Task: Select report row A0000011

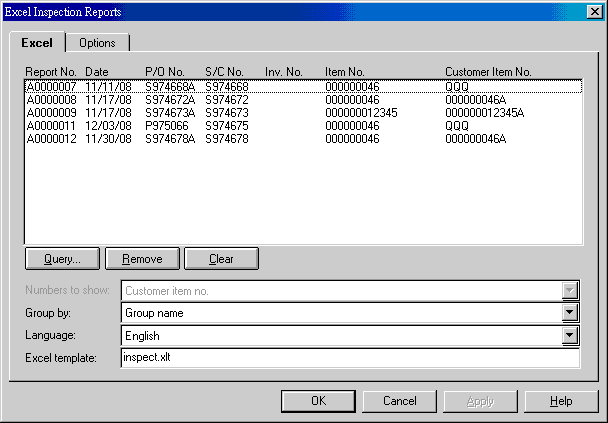Action: 303,126
